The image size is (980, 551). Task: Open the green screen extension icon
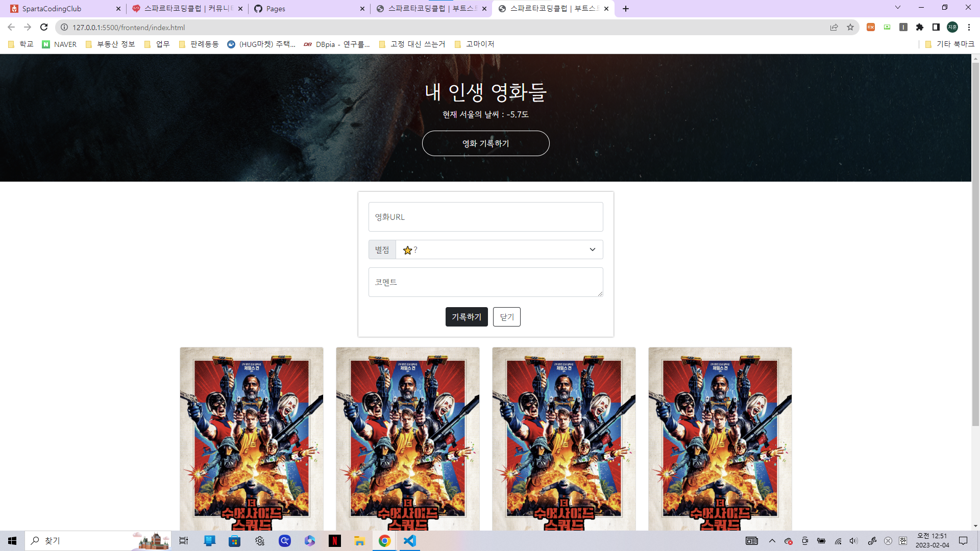[887, 27]
